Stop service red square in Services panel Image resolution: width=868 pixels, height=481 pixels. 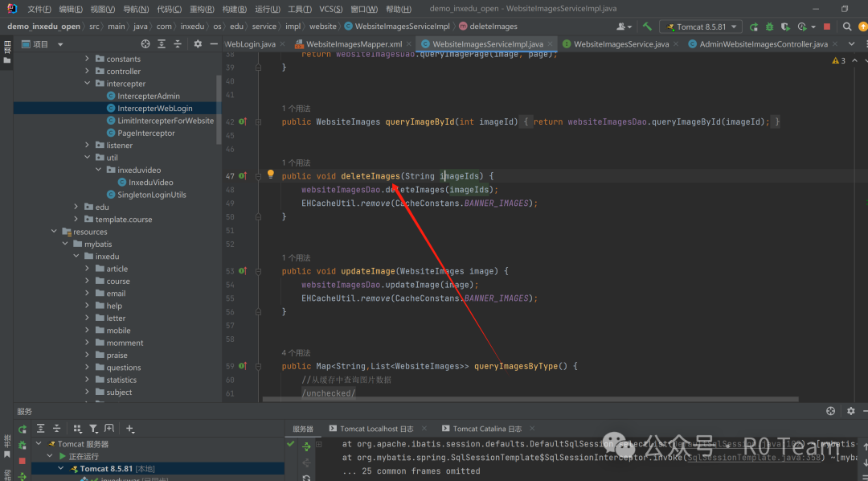click(x=23, y=461)
